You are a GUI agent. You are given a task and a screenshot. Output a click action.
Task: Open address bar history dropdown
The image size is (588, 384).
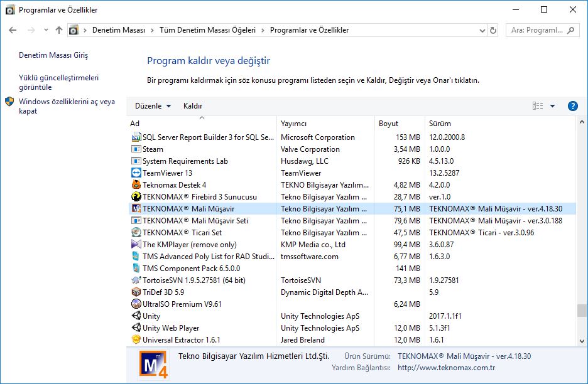coord(482,30)
